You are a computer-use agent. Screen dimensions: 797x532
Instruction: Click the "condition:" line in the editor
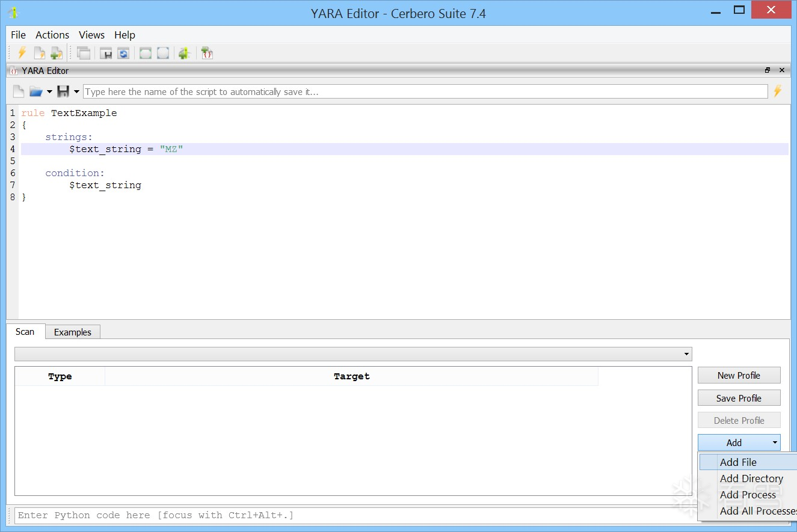[75, 173]
